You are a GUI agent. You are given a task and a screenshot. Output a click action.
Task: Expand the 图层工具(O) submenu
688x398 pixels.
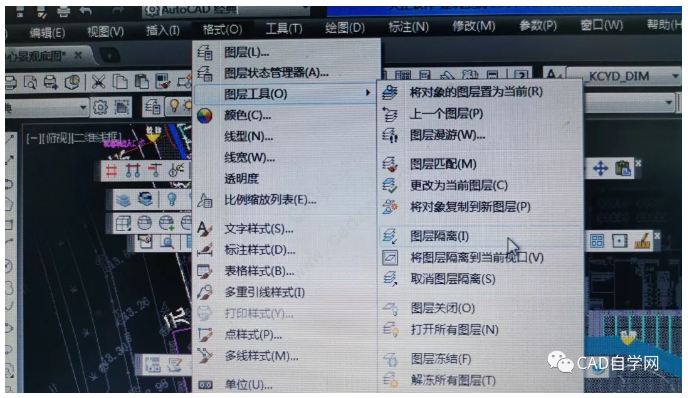285,93
